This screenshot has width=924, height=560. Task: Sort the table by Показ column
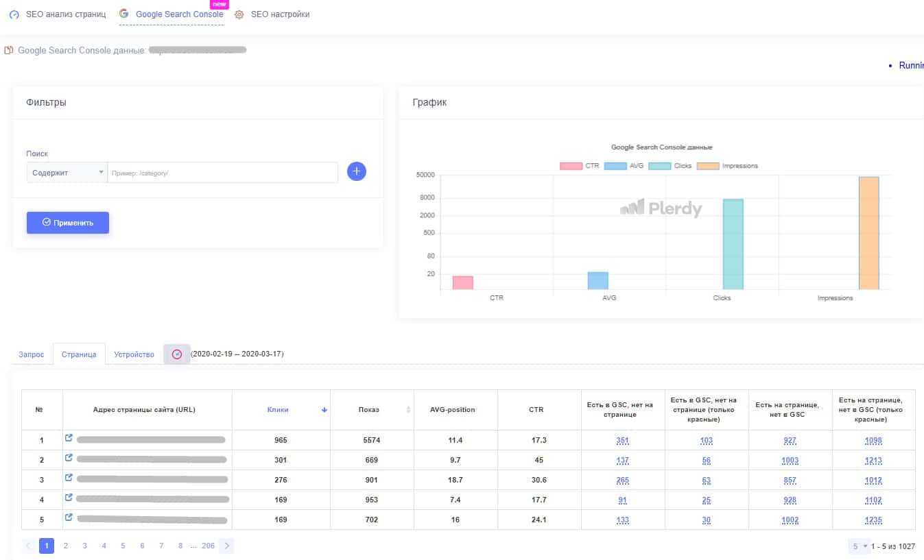(x=372, y=410)
